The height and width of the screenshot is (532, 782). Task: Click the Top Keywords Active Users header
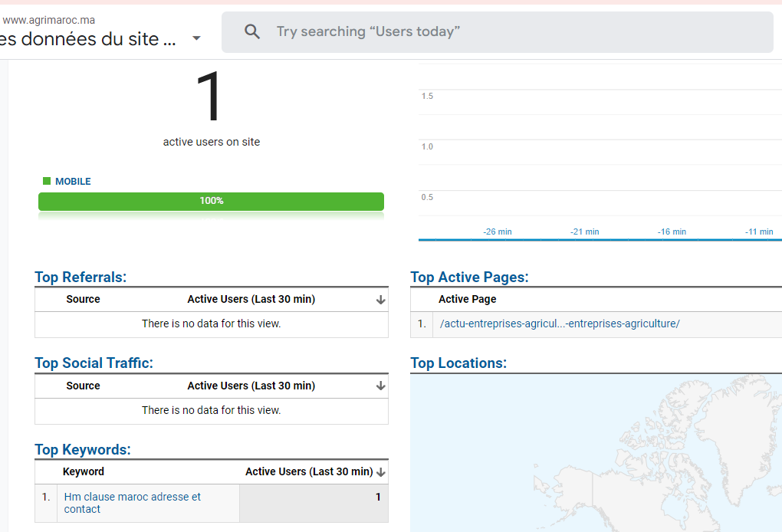(309, 471)
